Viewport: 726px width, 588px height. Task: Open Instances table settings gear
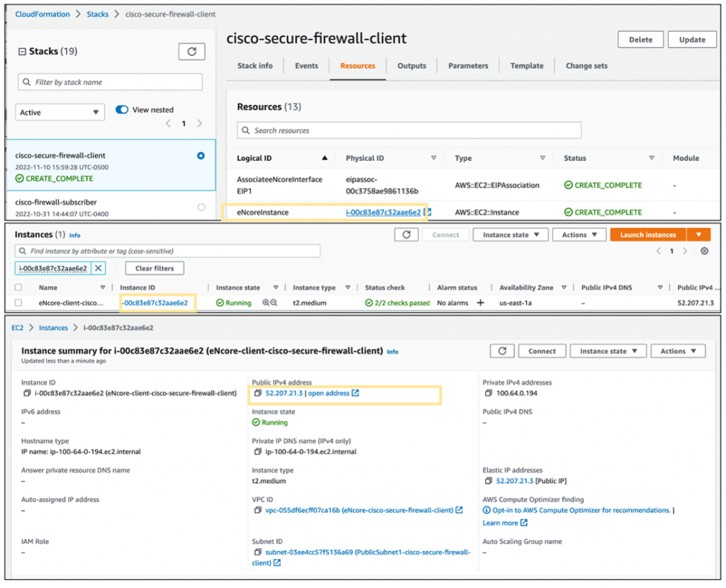(x=704, y=251)
